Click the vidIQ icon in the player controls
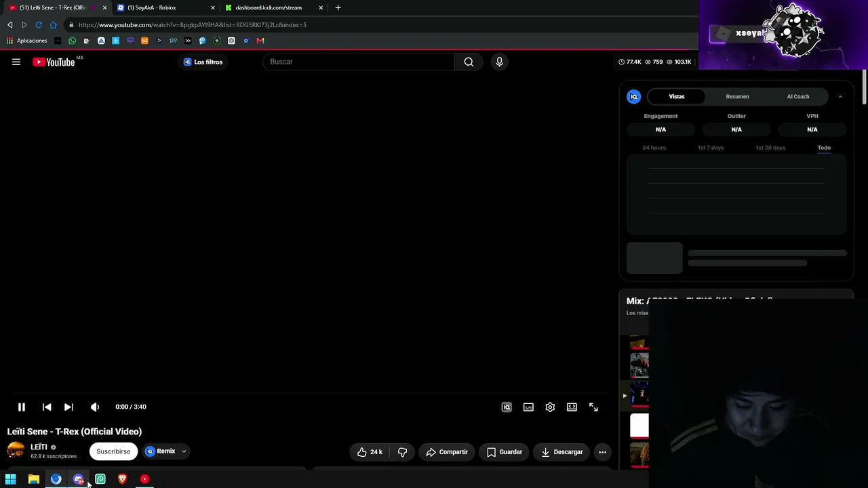Image resolution: width=868 pixels, height=488 pixels. coord(507,407)
